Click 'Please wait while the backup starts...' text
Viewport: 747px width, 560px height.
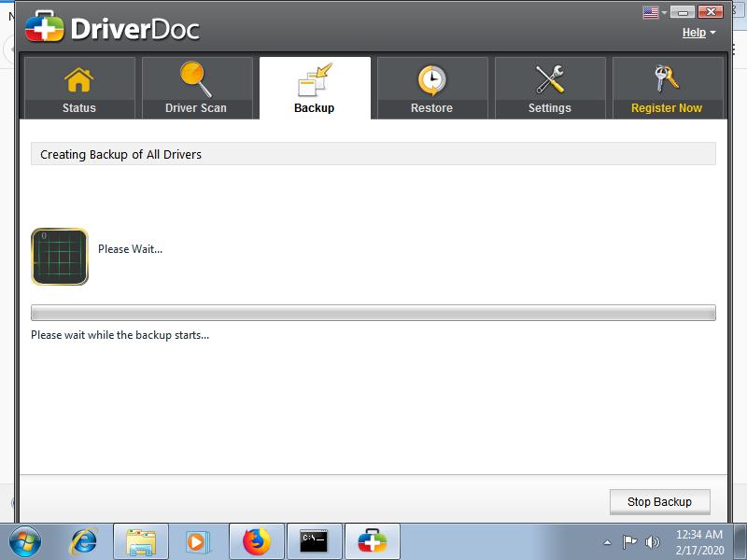[x=120, y=335]
